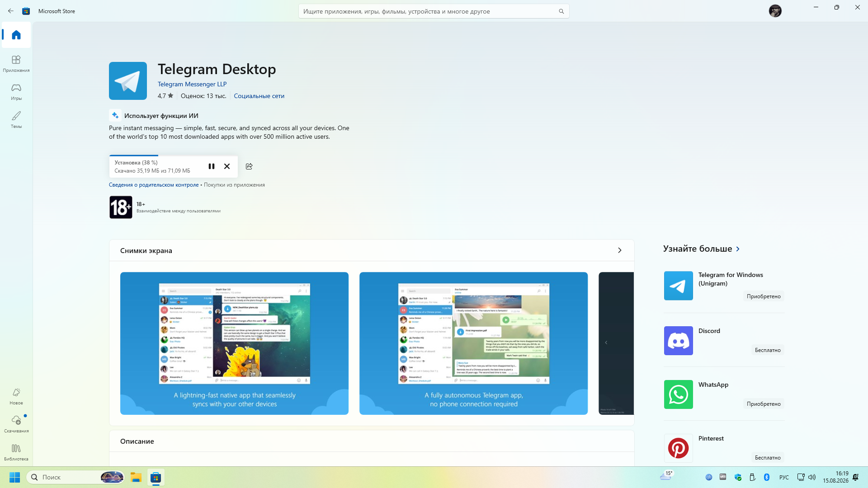Click Бесплатно button for Pinterest

coord(768,458)
